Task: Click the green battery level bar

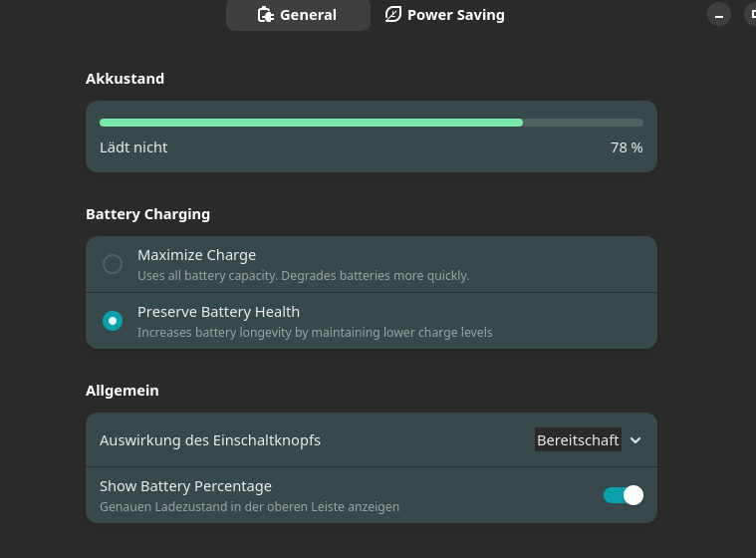Action: pyautogui.click(x=311, y=123)
